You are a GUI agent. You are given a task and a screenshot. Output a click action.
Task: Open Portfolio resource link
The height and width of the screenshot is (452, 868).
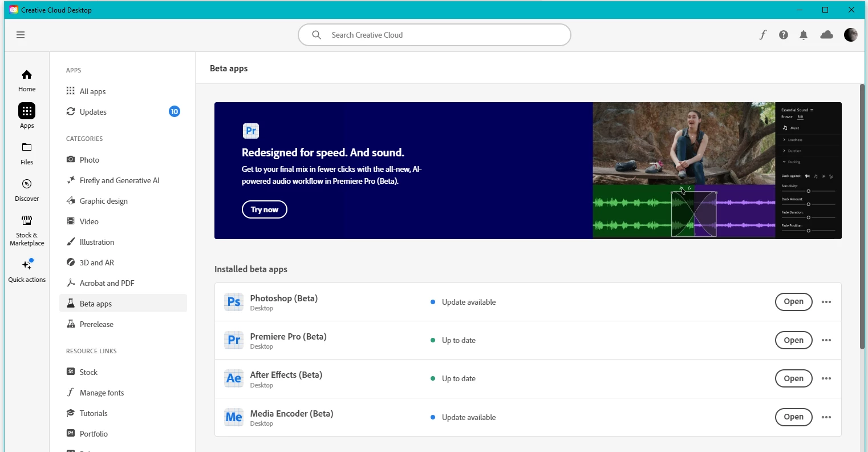pos(123,434)
